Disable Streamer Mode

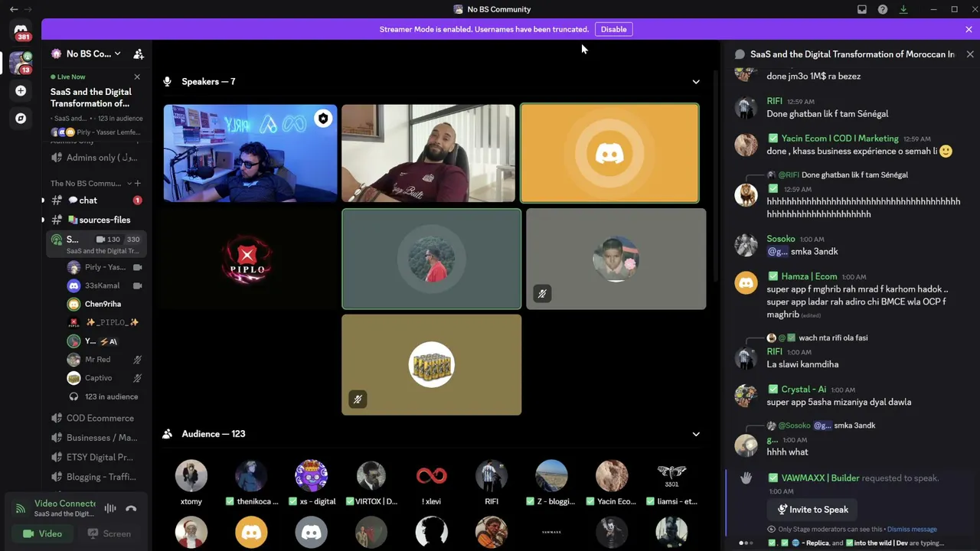pyautogui.click(x=613, y=29)
